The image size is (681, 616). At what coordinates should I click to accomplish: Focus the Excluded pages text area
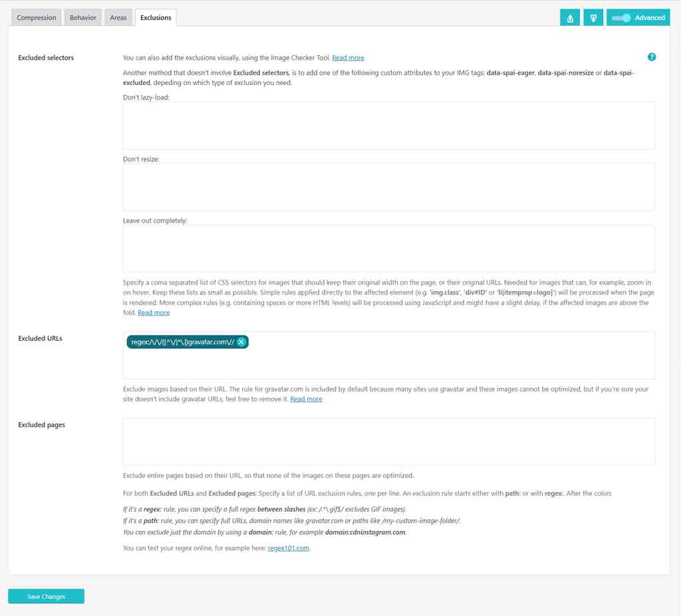(388, 441)
